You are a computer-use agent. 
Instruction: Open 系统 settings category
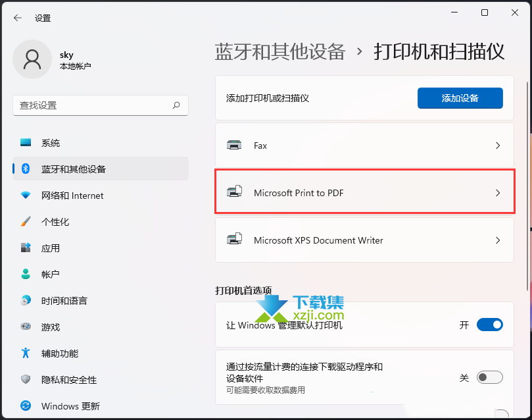point(101,143)
